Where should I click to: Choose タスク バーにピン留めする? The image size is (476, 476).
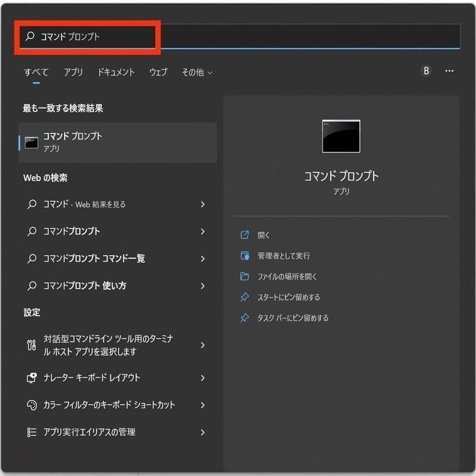point(293,318)
